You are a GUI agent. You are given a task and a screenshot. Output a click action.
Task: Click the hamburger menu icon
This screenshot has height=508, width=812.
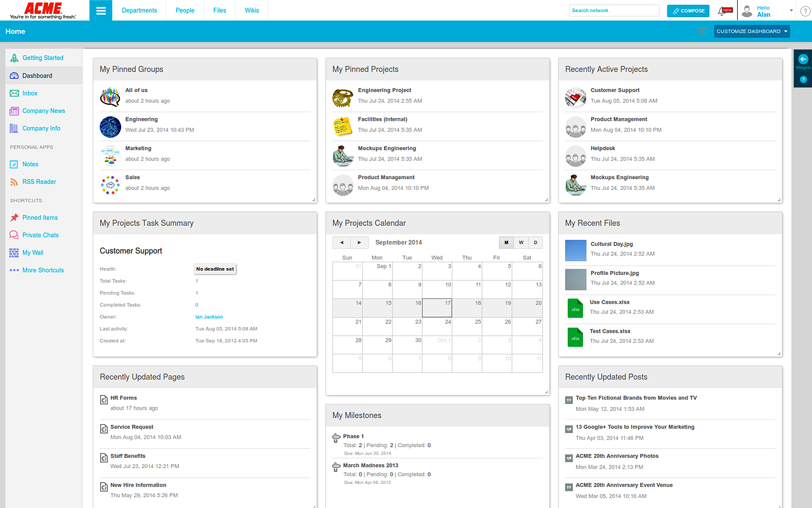click(101, 10)
